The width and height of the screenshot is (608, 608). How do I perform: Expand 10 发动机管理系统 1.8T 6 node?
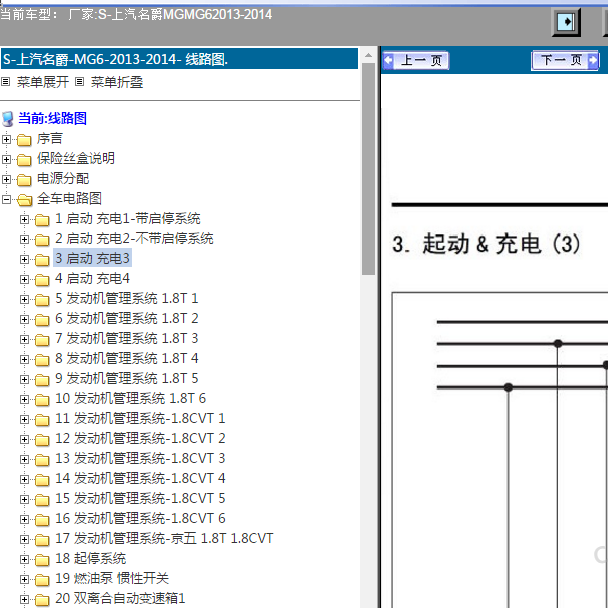(x=24, y=399)
